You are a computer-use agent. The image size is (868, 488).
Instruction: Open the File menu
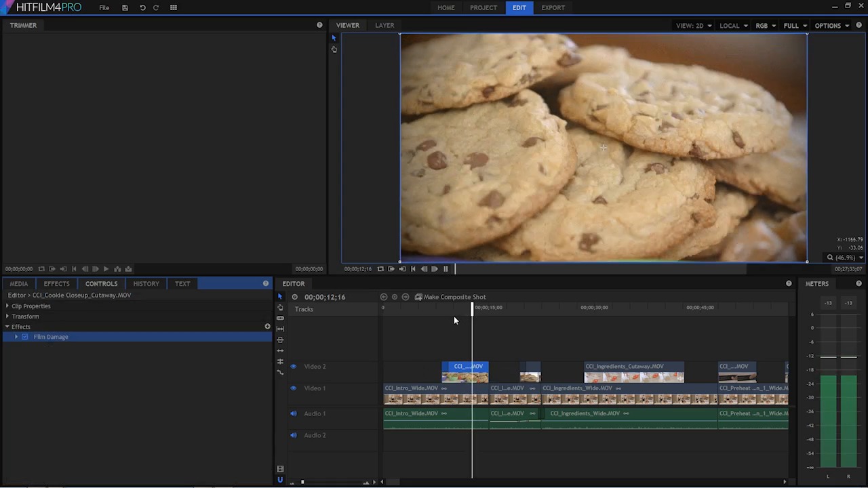point(104,7)
